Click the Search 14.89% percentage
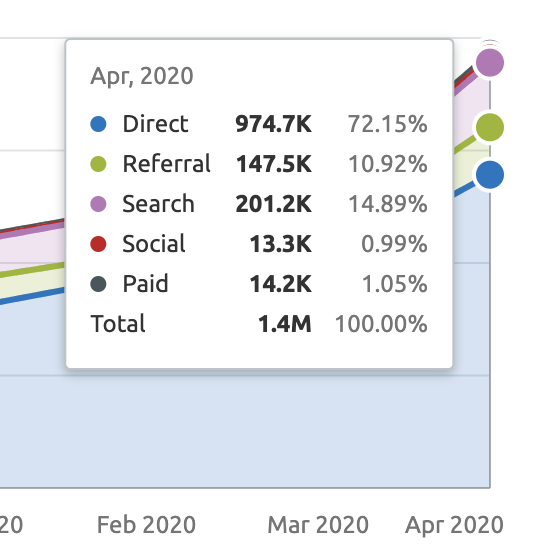 pyautogui.click(x=387, y=204)
